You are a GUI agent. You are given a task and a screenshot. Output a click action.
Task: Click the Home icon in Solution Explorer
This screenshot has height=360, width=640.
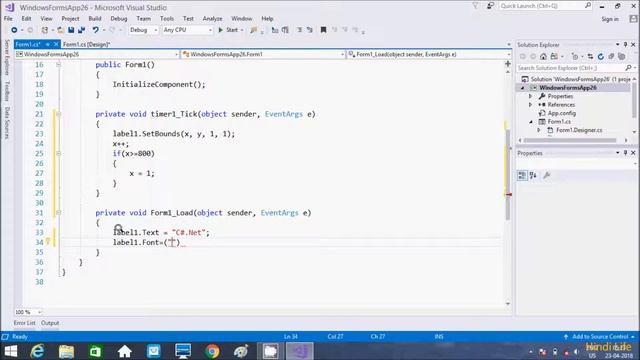[543, 56]
